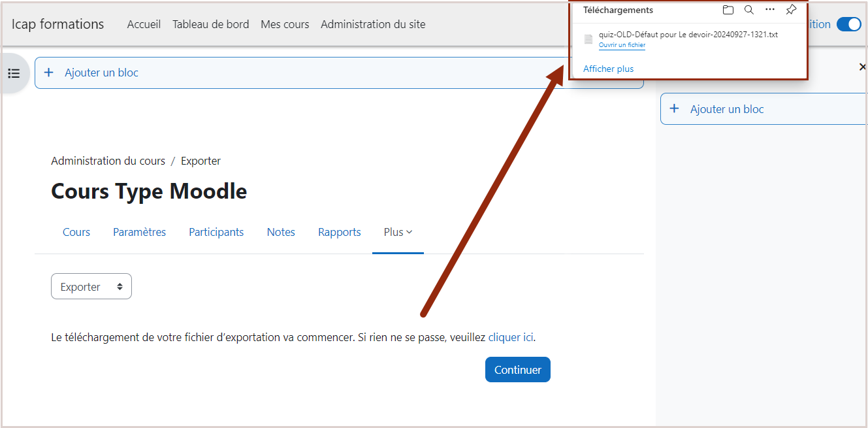Click the Icap formations site name
The image size is (868, 428).
[x=57, y=24]
